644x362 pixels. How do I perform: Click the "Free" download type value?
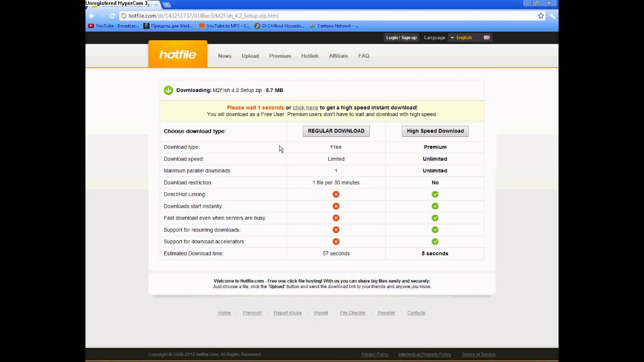(336, 147)
